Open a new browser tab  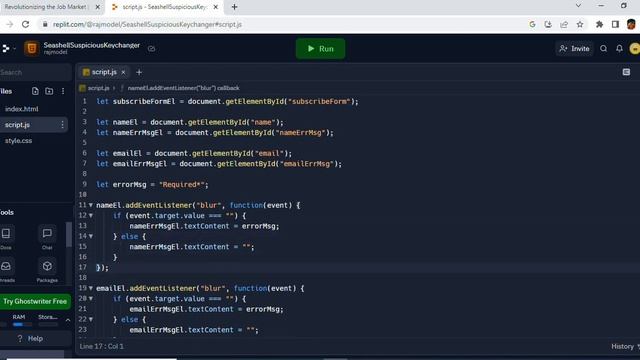coord(234,7)
